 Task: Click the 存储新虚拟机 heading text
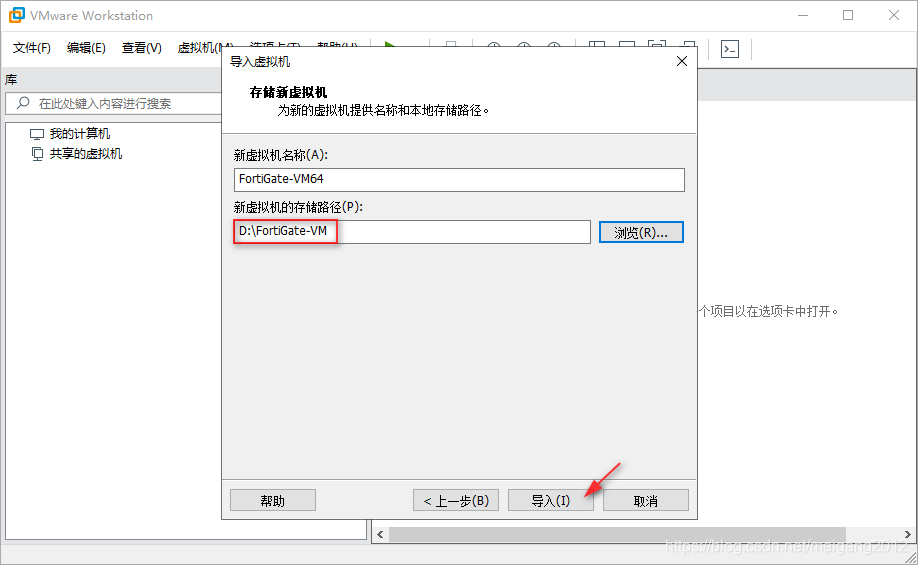288,93
